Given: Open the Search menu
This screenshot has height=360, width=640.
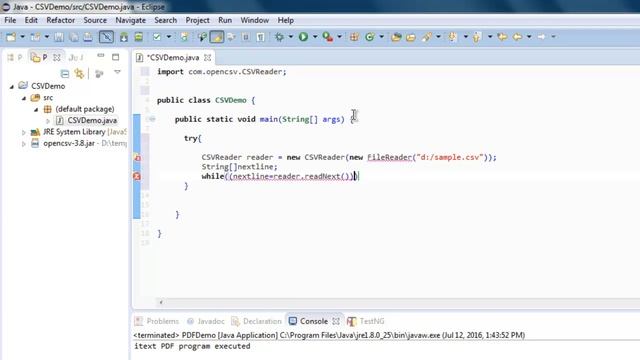Looking at the screenshot, I should pos(165,20).
